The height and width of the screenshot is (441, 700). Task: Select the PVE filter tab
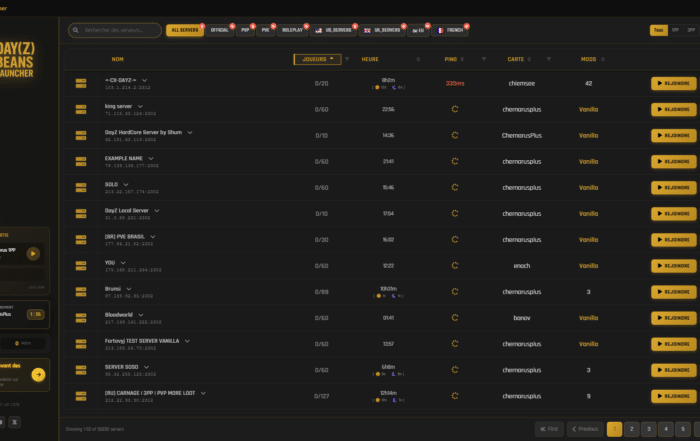(265, 30)
